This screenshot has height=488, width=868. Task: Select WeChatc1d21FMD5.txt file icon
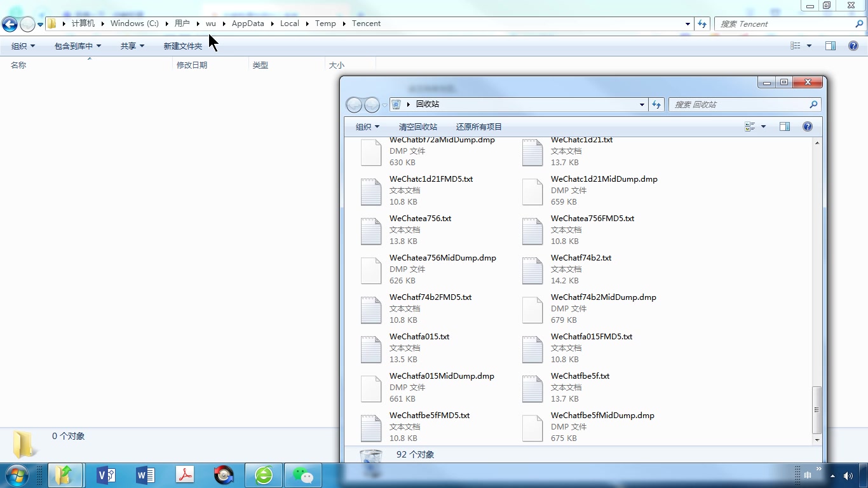[x=371, y=192]
